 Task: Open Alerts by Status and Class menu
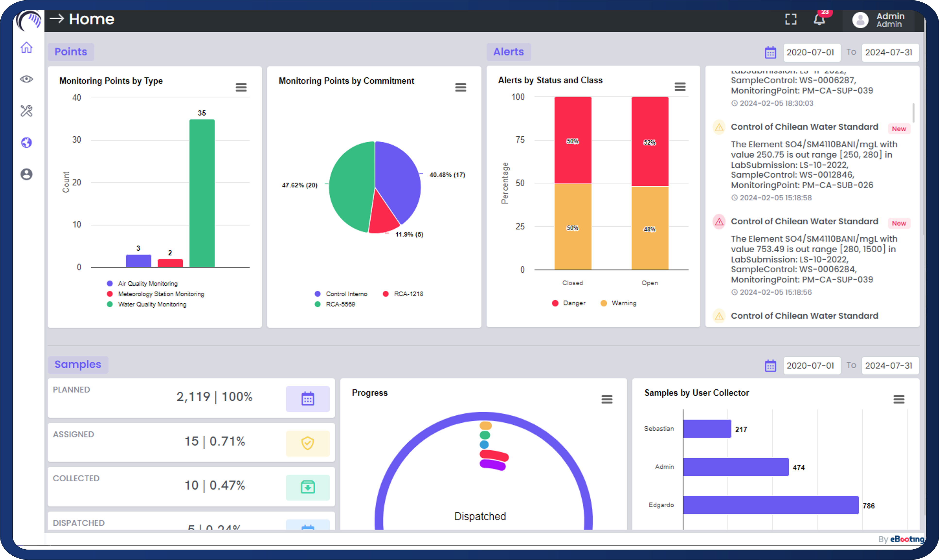(x=680, y=87)
